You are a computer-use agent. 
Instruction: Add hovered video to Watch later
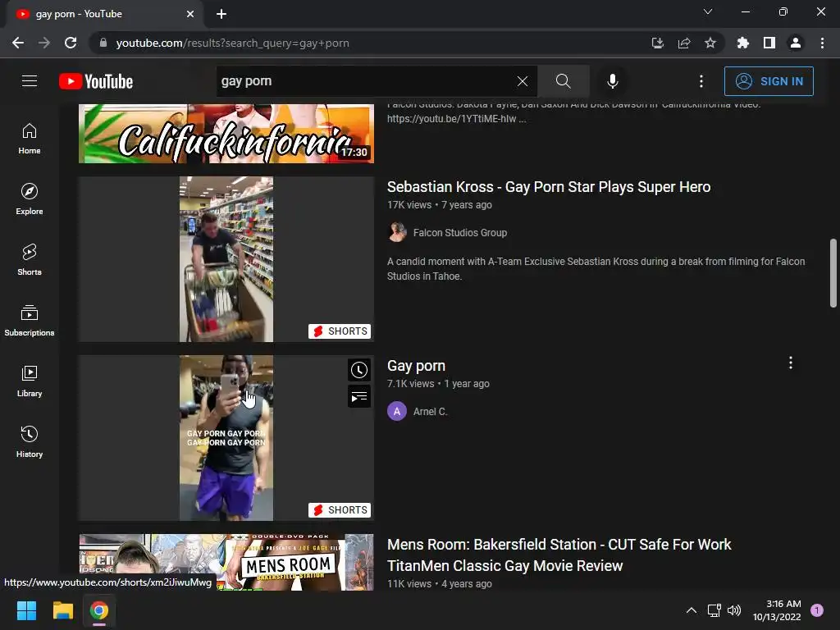coord(359,370)
